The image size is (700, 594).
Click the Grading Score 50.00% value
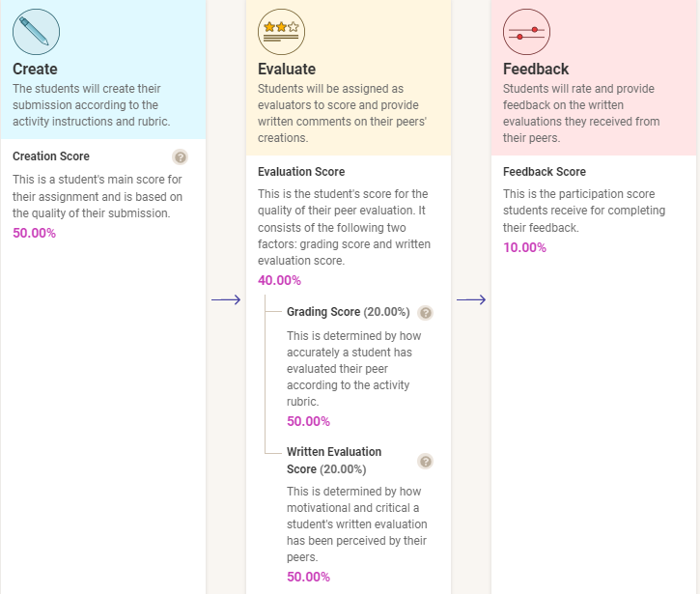[x=308, y=421]
